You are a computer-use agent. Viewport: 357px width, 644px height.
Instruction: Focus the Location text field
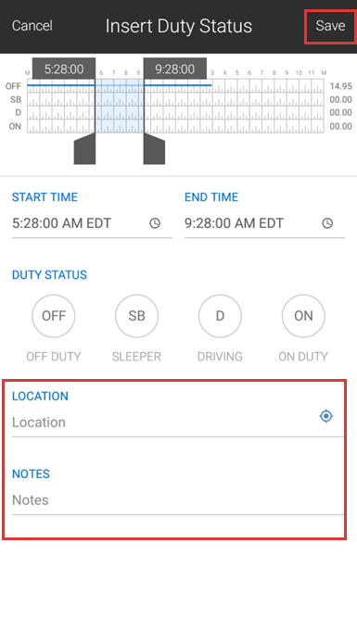[x=164, y=423]
